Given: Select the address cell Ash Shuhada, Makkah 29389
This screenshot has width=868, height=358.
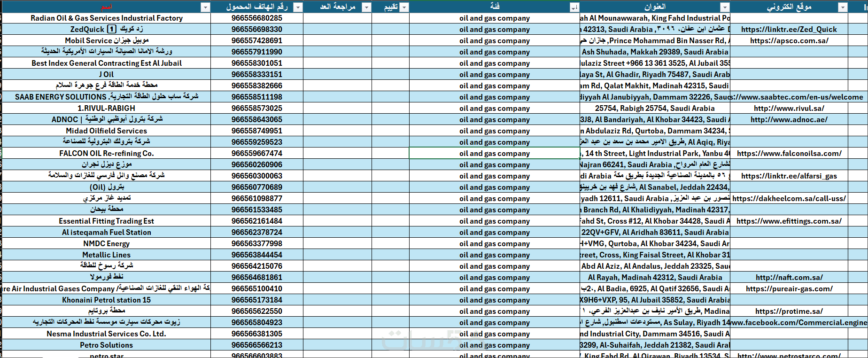Looking at the screenshot, I should coord(655,52).
